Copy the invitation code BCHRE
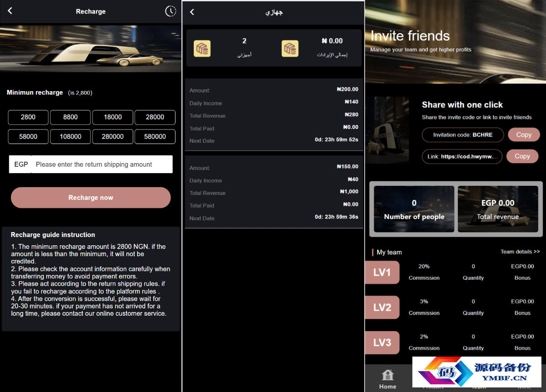This screenshot has width=546, height=392. coord(524,135)
